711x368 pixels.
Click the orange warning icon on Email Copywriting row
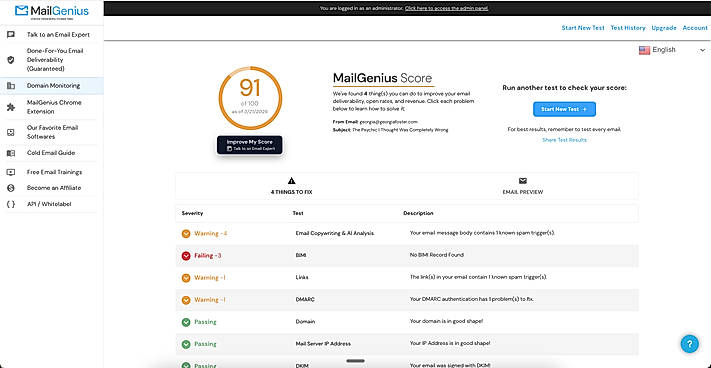coord(186,234)
